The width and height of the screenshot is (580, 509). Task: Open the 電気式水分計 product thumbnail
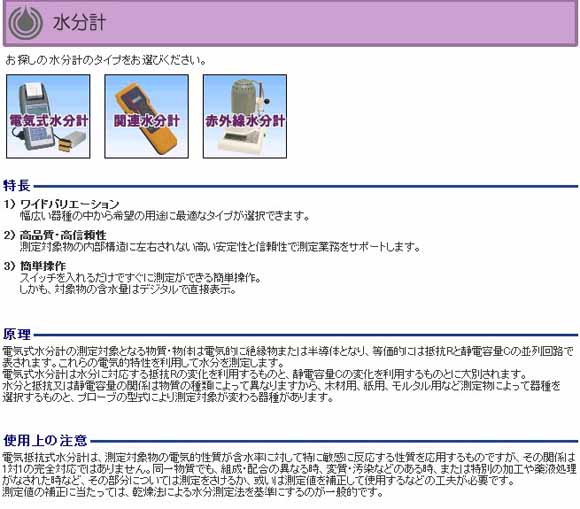coord(48,117)
